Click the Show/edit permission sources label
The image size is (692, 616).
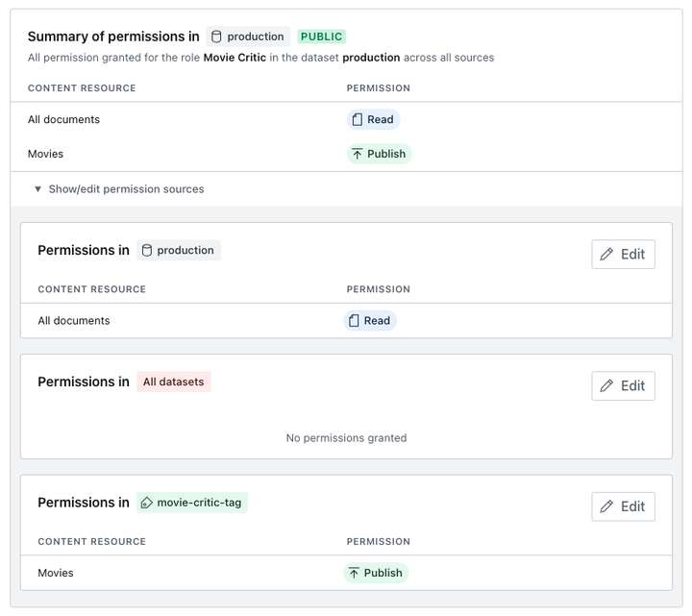(126, 189)
